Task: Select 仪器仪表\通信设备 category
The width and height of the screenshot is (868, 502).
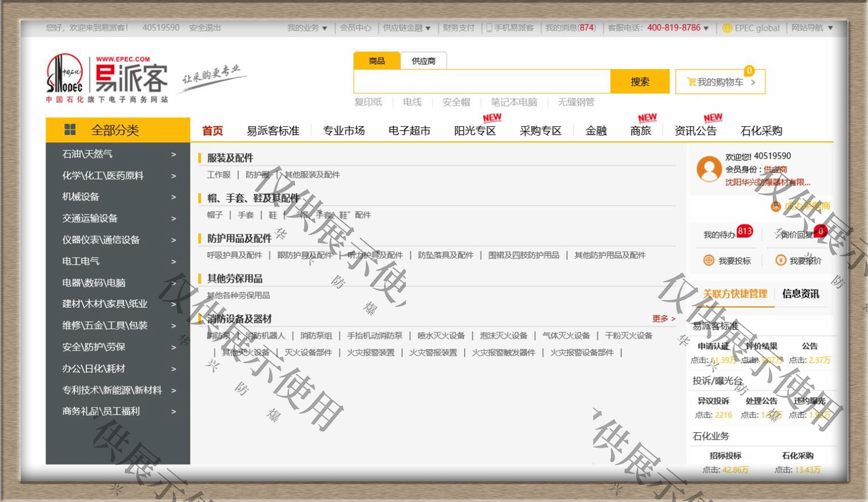Action: coord(101,240)
